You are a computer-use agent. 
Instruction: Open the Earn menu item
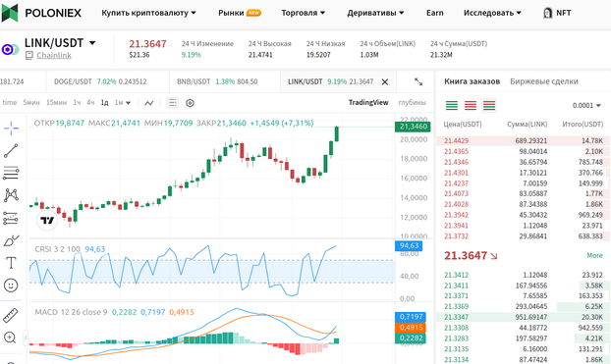[435, 13]
